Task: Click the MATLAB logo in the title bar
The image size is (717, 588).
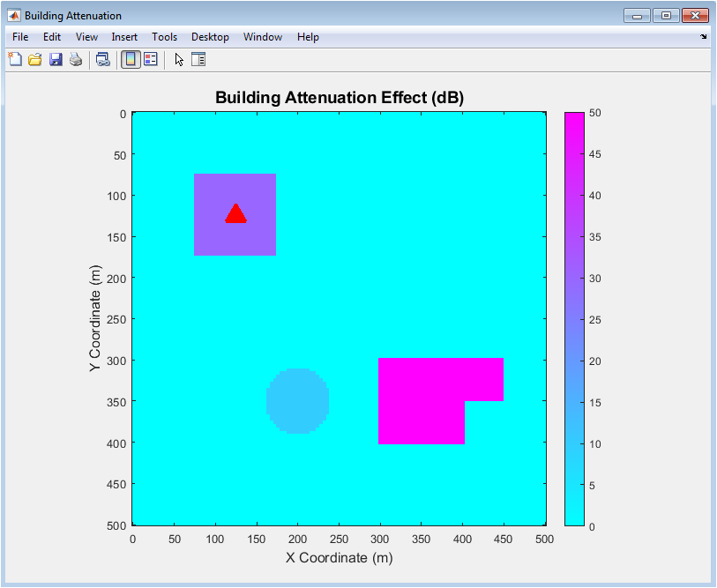Action: click(15, 16)
